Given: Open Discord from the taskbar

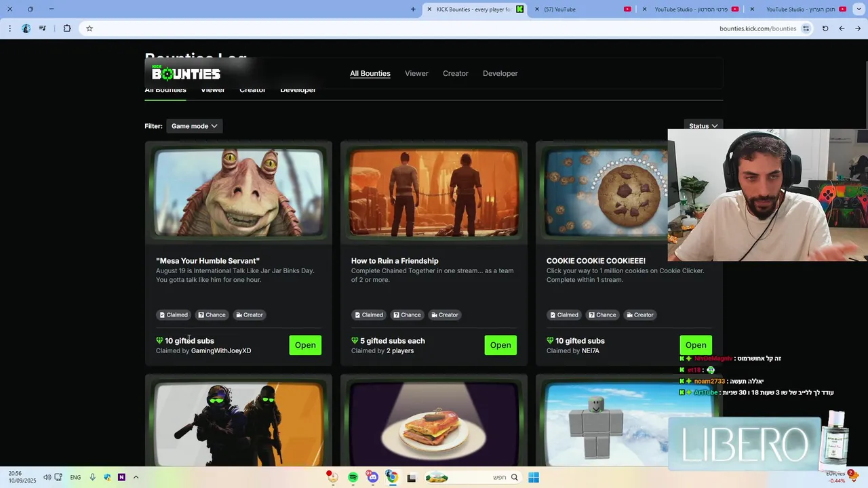Looking at the screenshot, I should 372,478.
